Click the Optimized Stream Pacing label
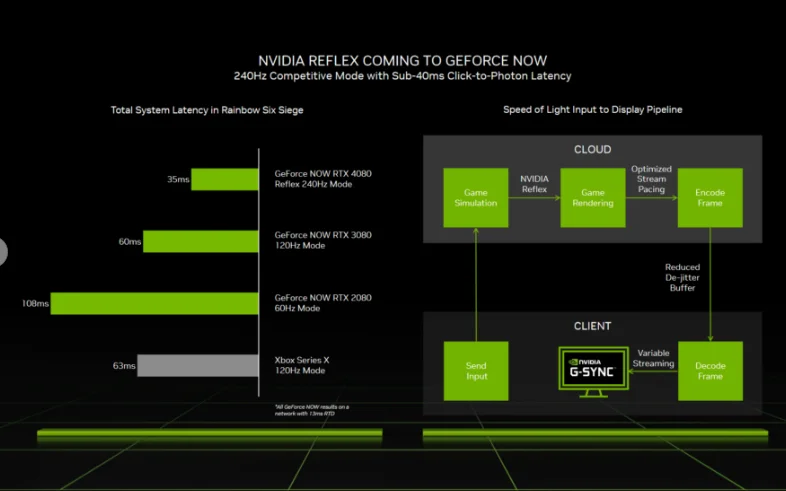Image resolution: width=786 pixels, height=491 pixels. [x=651, y=179]
